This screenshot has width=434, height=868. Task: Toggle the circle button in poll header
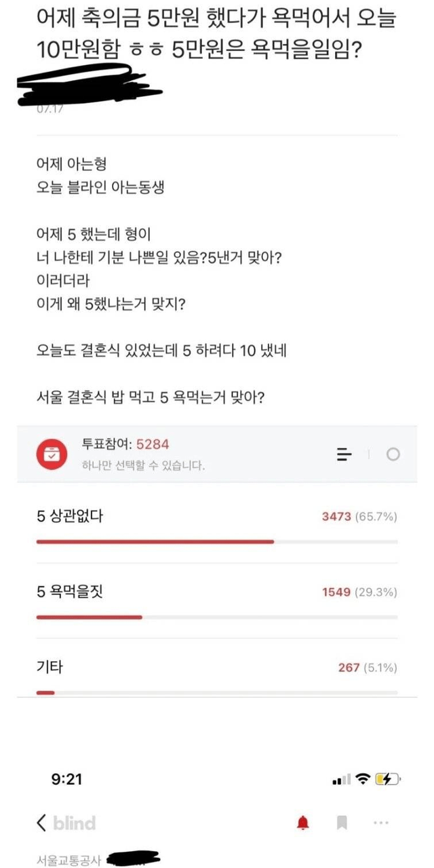[x=393, y=454]
